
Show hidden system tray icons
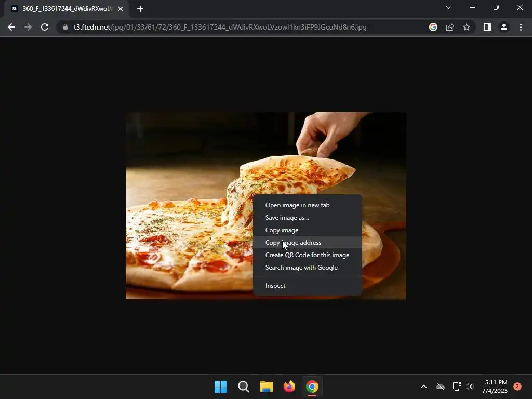tap(424, 387)
